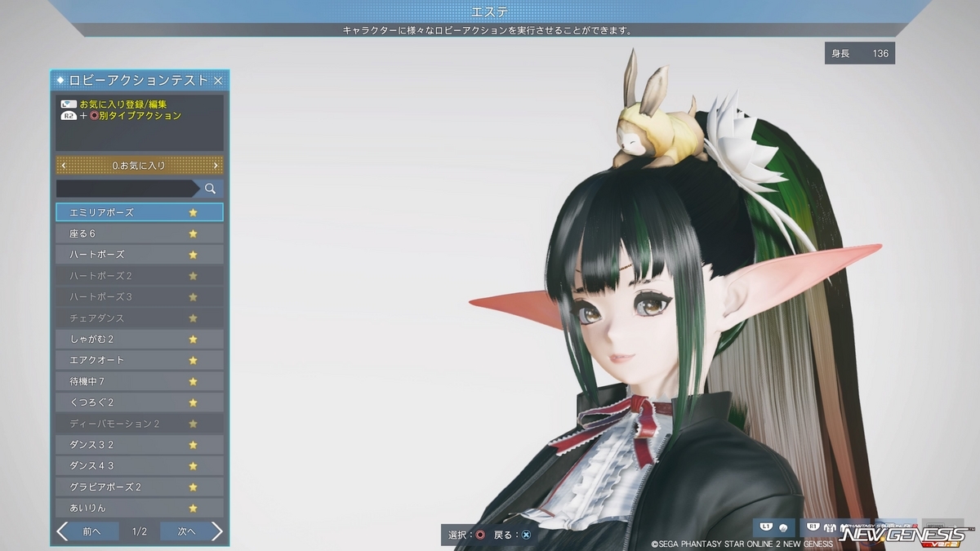
Task: Click cross button icon next to 戻る
Action: click(526, 535)
